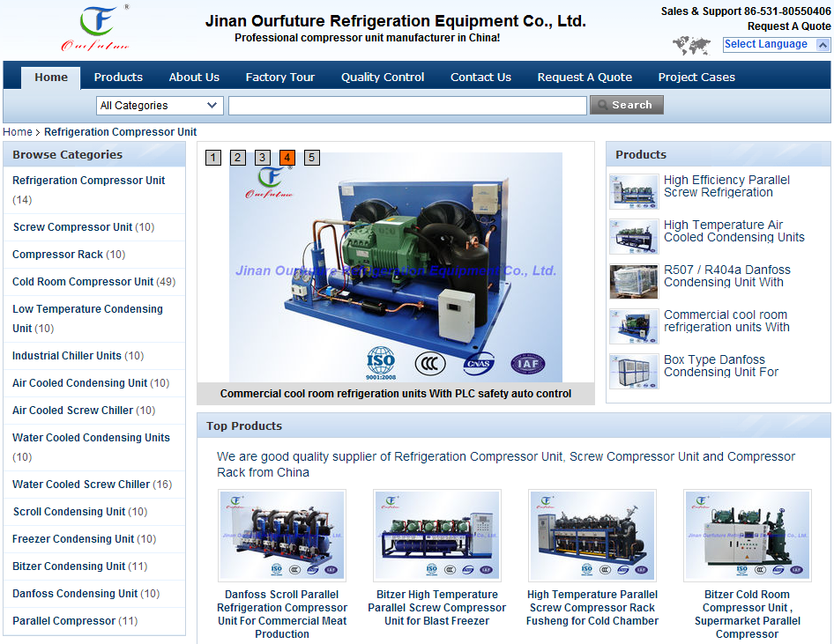Click High Temperature Air Cooled Condensing thumbnail
This screenshot has height=644, width=834.
pos(634,236)
